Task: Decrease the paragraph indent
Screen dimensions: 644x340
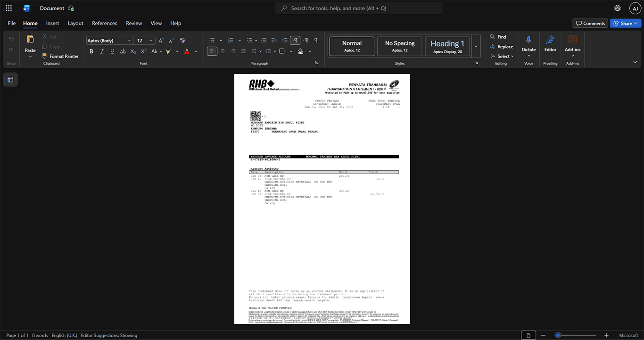Action: coord(274,41)
